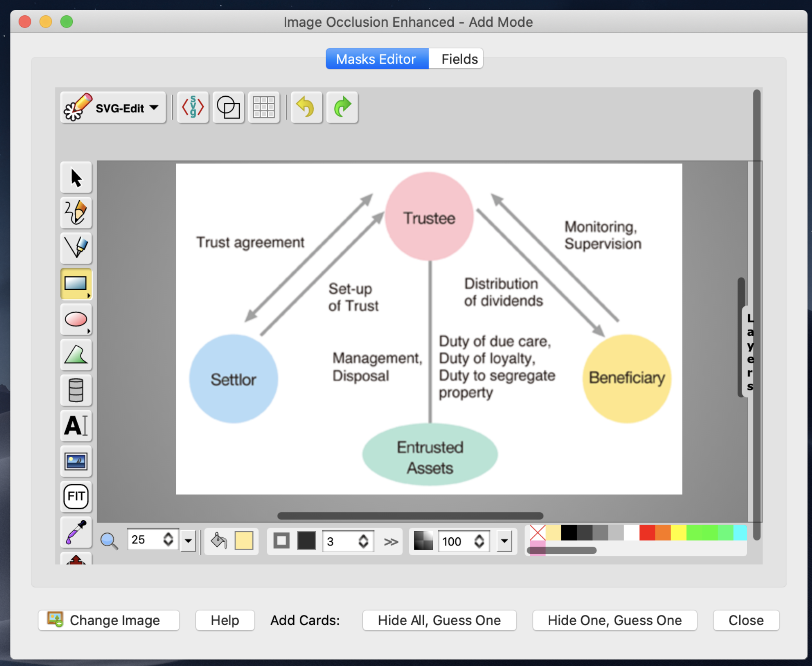812x666 pixels.
Task: Open the Layers side panel
Action: pyautogui.click(x=750, y=352)
